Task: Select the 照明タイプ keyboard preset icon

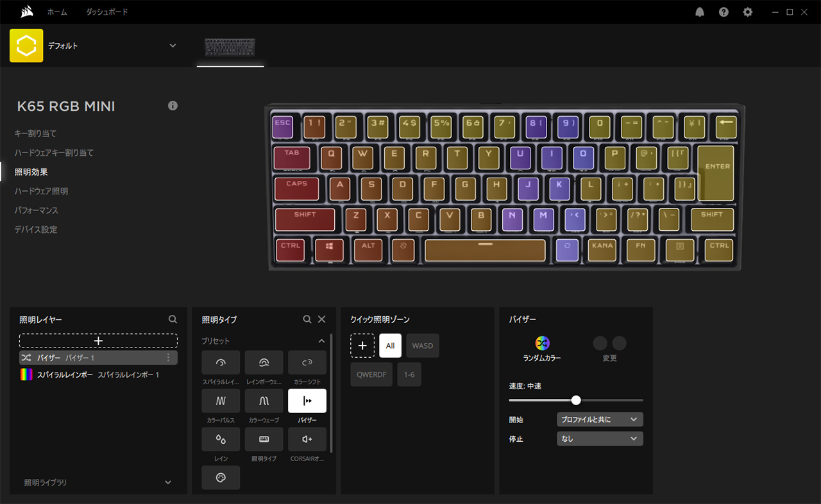Action: [x=264, y=439]
